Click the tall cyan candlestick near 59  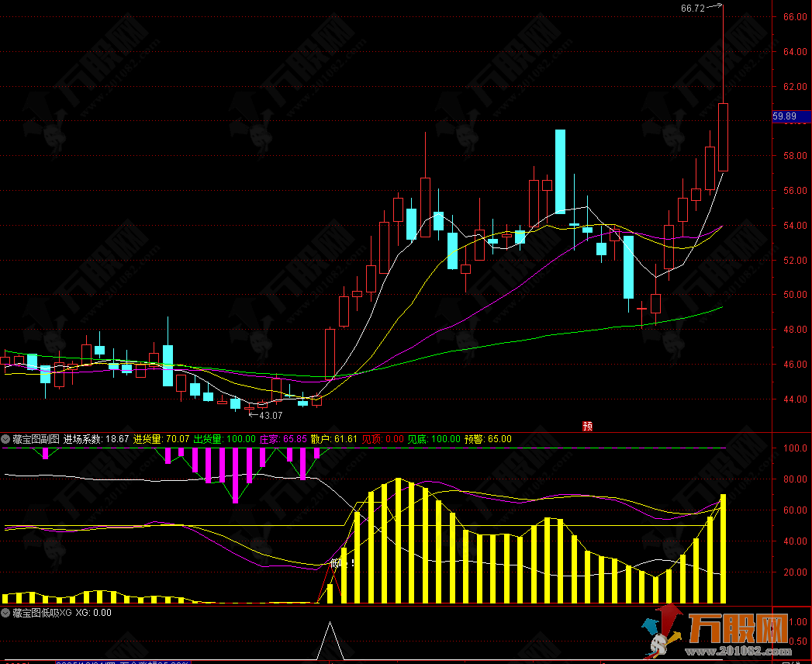[560, 171]
